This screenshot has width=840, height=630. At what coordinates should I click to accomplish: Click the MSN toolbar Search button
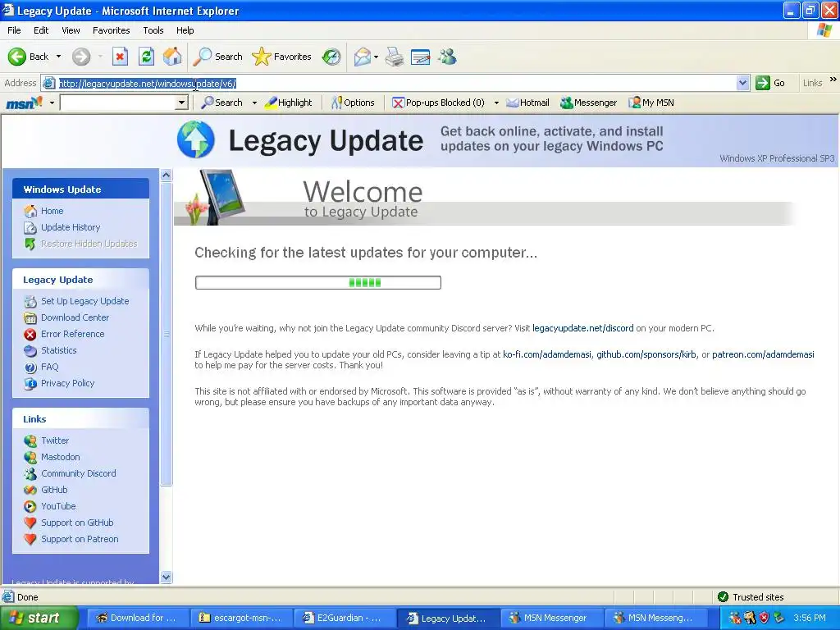(x=221, y=103)
